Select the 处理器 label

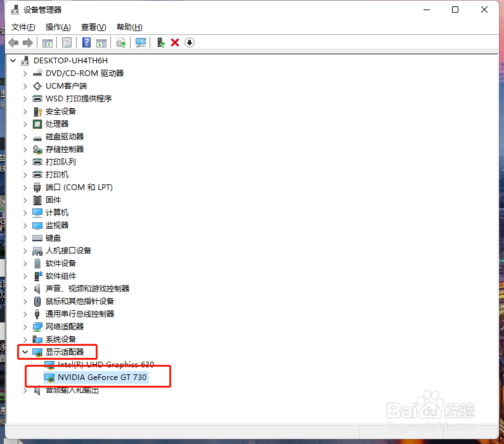[x=57, y=124]
